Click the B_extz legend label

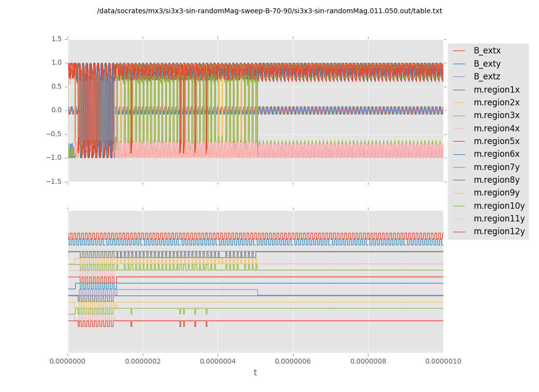487,76
